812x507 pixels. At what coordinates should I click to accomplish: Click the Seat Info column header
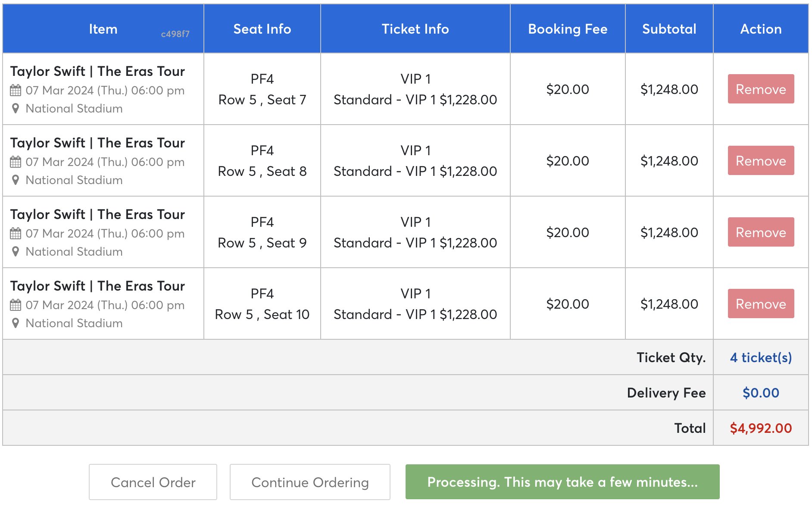tap(262, 29)
